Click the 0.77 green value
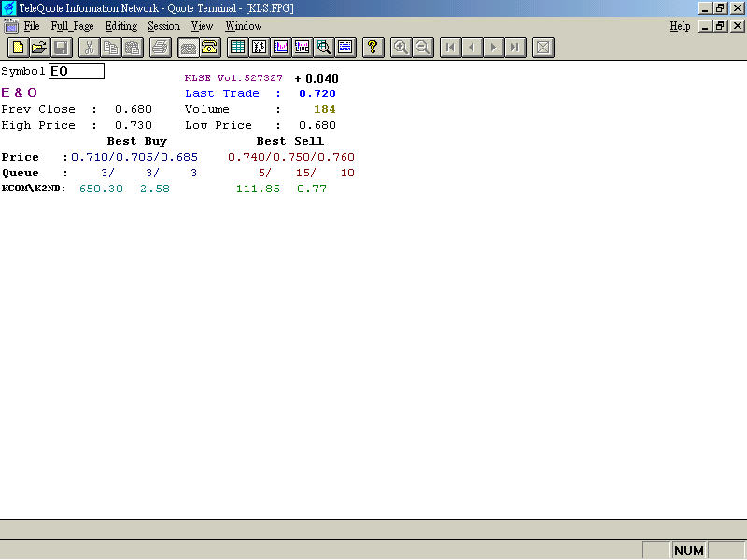This screenshot has width=747, height=560. tap(312, 189)
